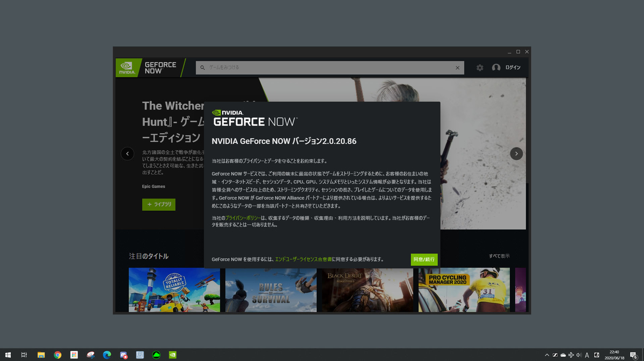Image resolution: width=644 pixels, height=361 pixels.
Task: Clear the search field with X
Action: point(457,68)
